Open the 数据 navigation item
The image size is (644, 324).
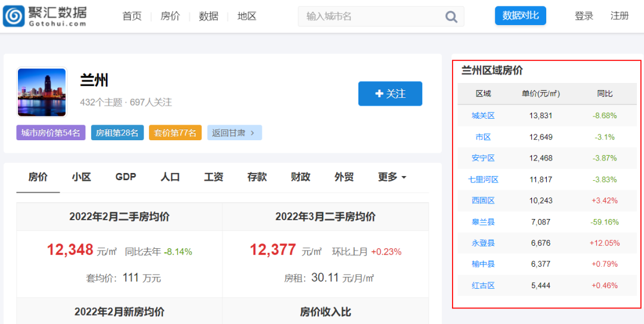[209, 17]
